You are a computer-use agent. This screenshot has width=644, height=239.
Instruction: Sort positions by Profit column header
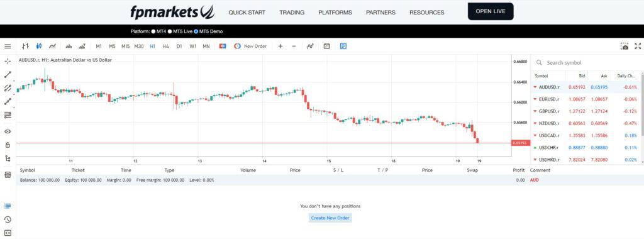pos(519,170)
